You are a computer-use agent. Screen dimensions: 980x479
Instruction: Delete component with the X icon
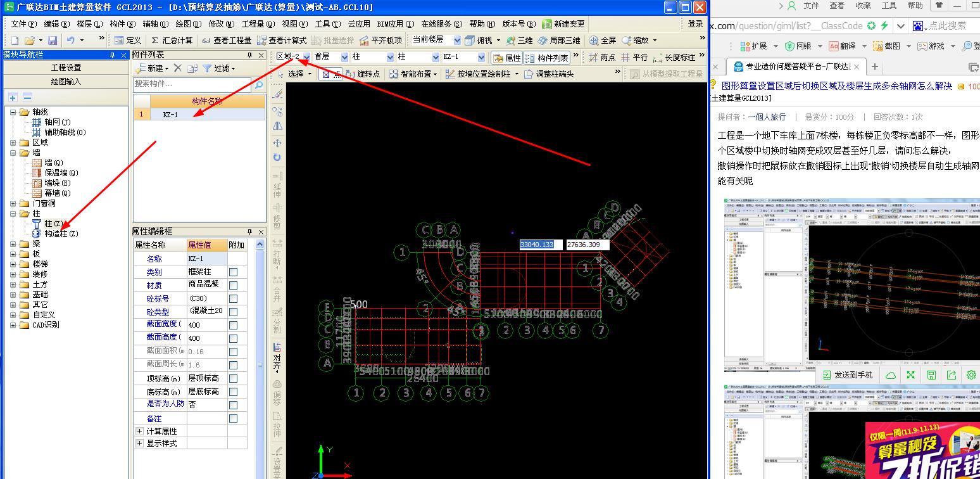178,68
